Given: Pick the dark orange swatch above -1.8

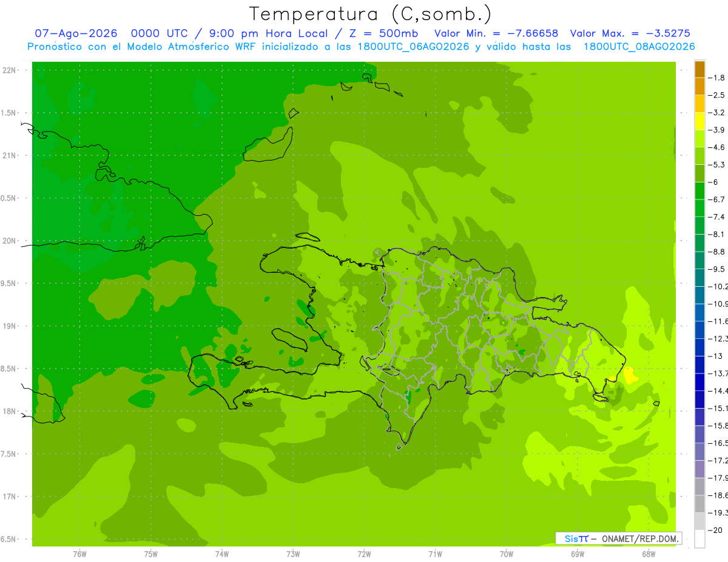Looking at the screenshot, I should pyautogui.click(x=699, y=69).
